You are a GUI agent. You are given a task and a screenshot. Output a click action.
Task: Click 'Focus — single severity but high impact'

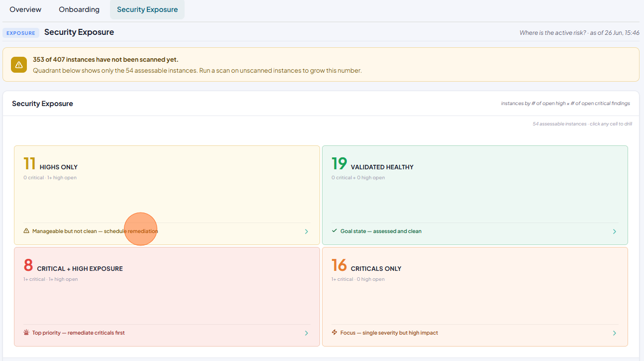click(x=389, y=333)
